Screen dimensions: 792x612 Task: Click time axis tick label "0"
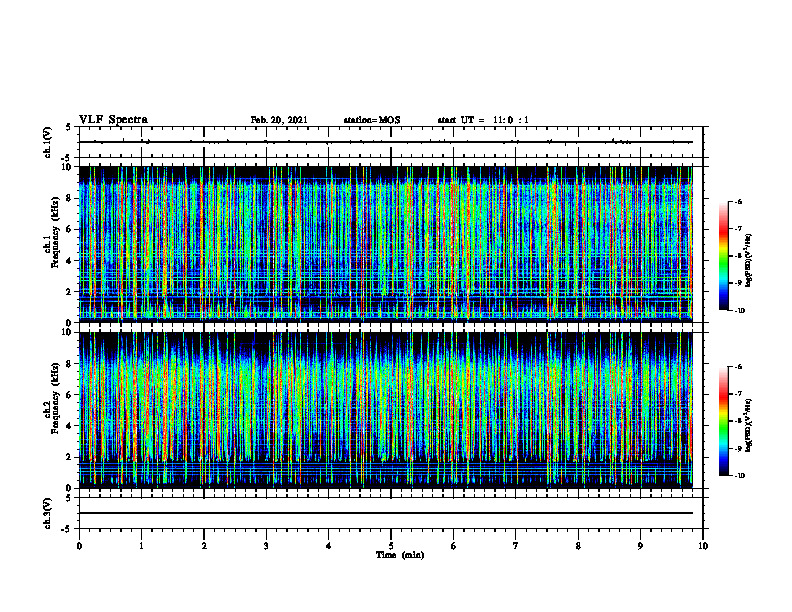[79, 546]
